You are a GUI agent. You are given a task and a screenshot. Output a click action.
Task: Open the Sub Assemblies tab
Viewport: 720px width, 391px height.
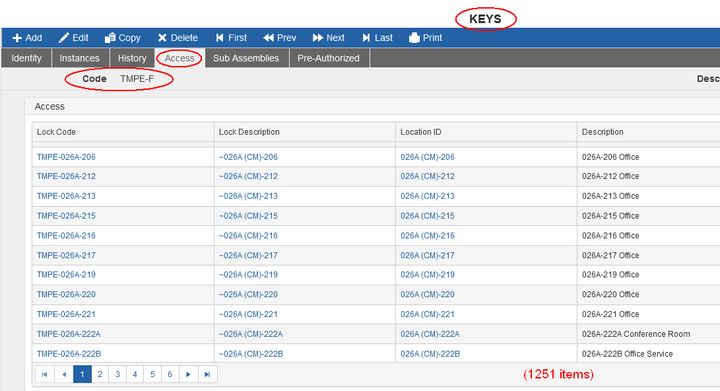(x=246, y=58)
